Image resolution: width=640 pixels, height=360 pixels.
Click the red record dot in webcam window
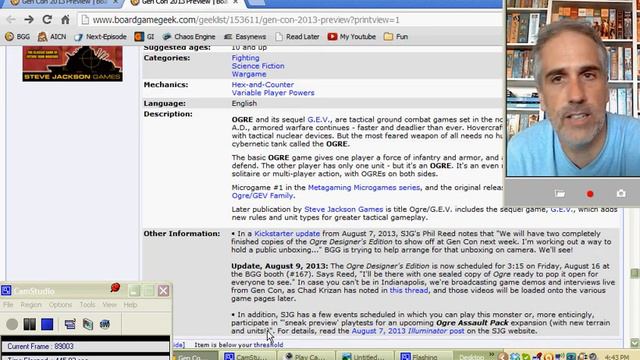[x=590, y=194]
